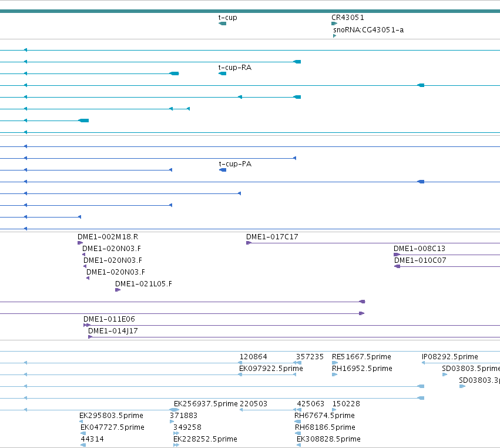The image size is (500, 448).
Task: Click the EK097922.5prime EST label
Action: [271, 369]
